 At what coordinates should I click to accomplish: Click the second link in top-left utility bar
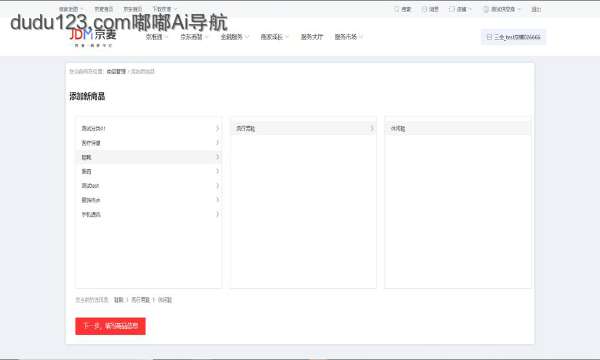click(104, 9)
